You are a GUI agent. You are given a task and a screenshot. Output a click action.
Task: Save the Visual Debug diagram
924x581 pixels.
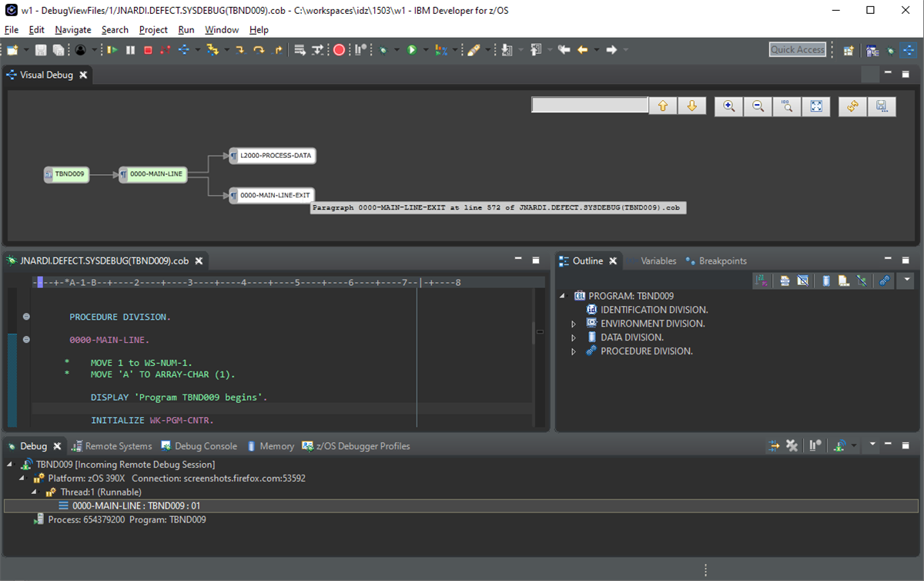[x=882, y=106]
